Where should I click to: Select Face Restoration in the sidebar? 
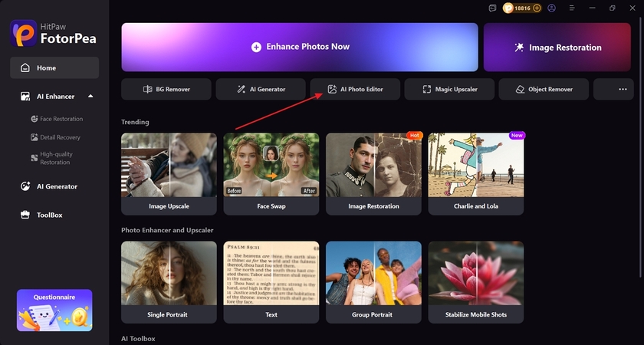[x=57, y=119]
